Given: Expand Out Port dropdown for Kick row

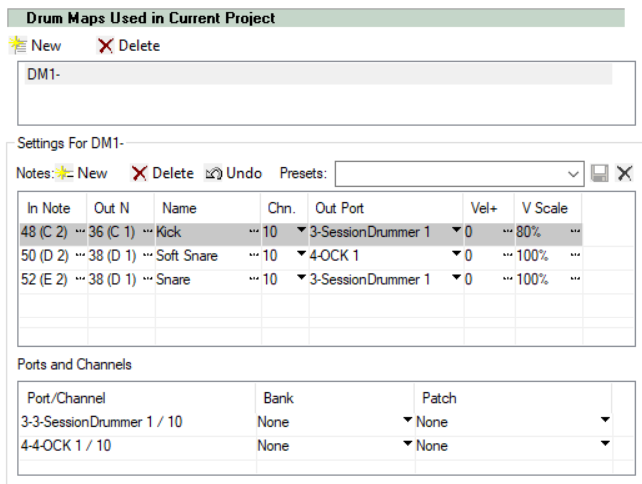Looking at the screenshot, I should click(456, 230).
